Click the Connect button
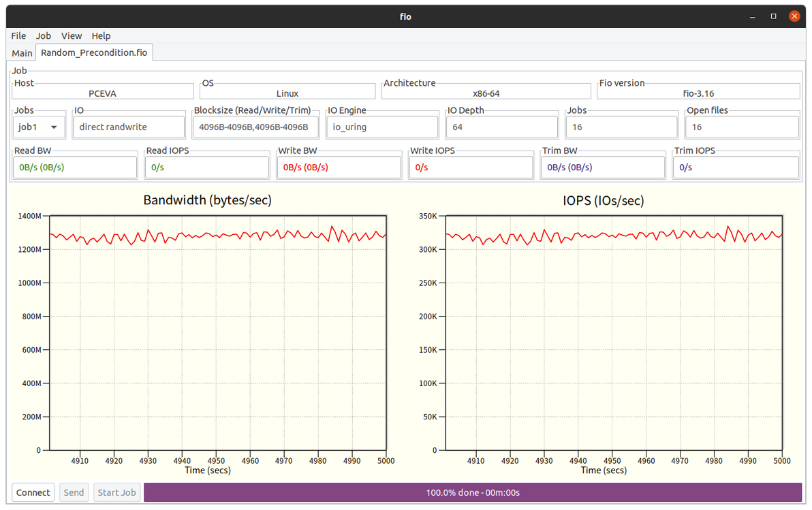 coord(33,492)
